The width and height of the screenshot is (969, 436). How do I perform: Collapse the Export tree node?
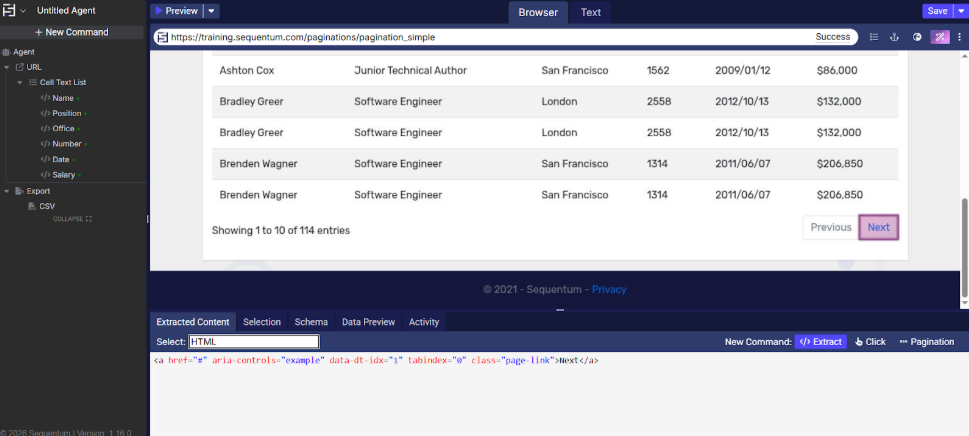click(x=7, y=190)
